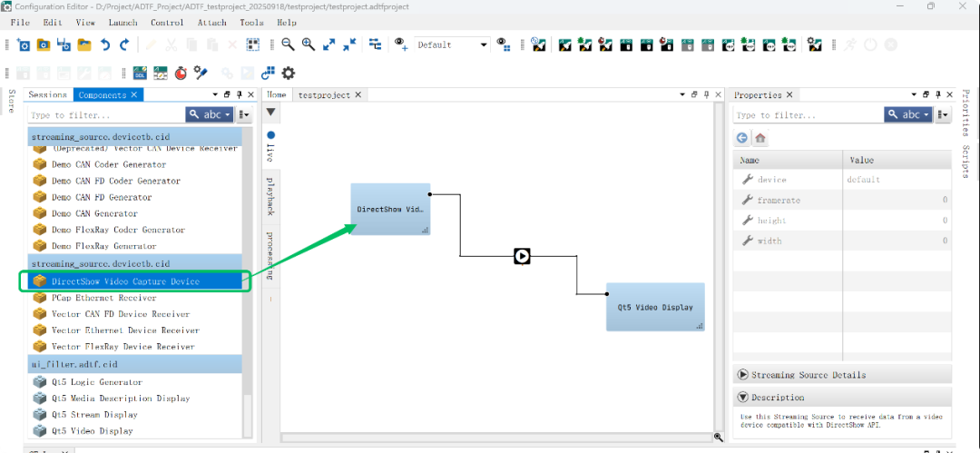Select the live mode vertical tab

click(270, 147)
